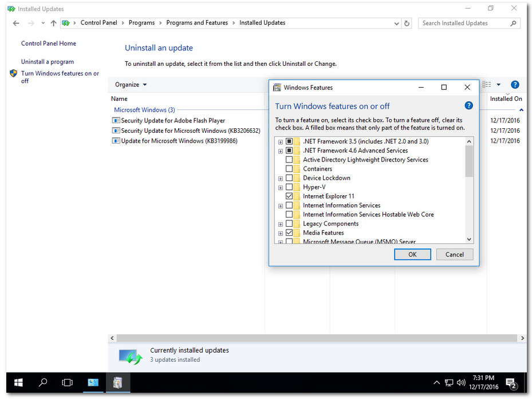532x399 pixels.
Task: Click the Control Panel icon in address bar
Action: [66, 23]
